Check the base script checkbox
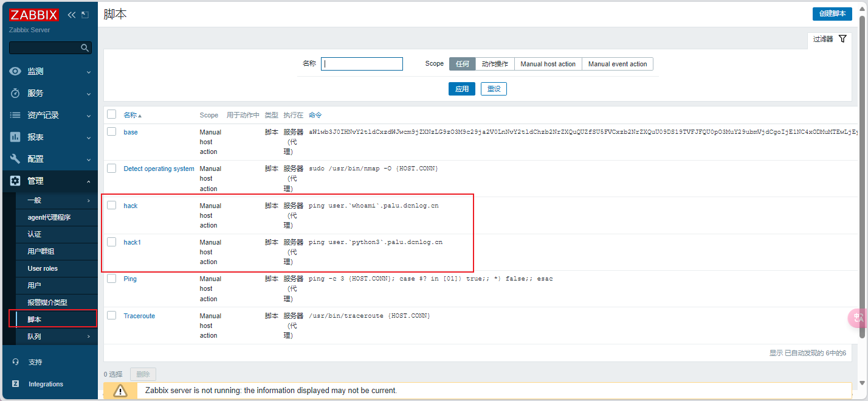 click(x=111, y=131)
